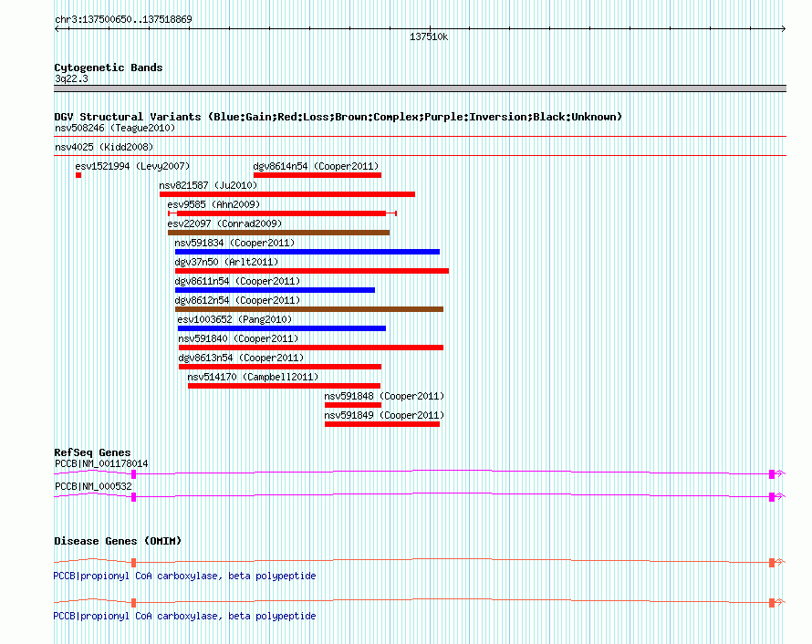
Task: Click the 137510k ruler tick label
Action: click(x=429, y=37)
